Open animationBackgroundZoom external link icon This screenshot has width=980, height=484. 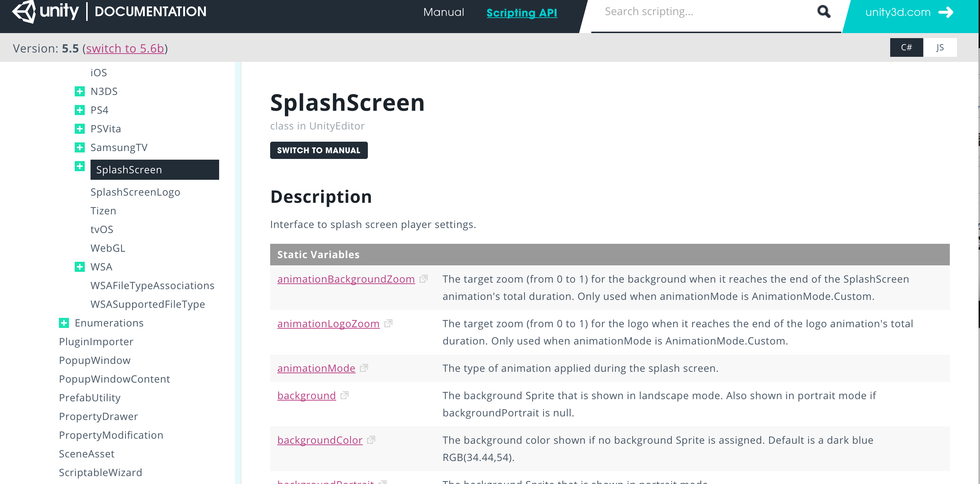(424, 279)
